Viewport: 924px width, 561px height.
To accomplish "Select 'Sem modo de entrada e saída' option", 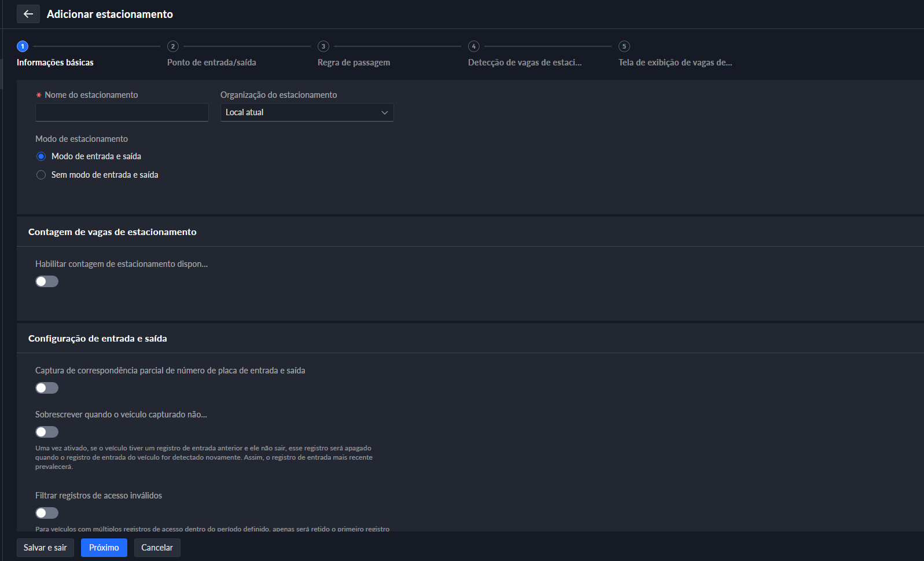I will pos(41,175).
